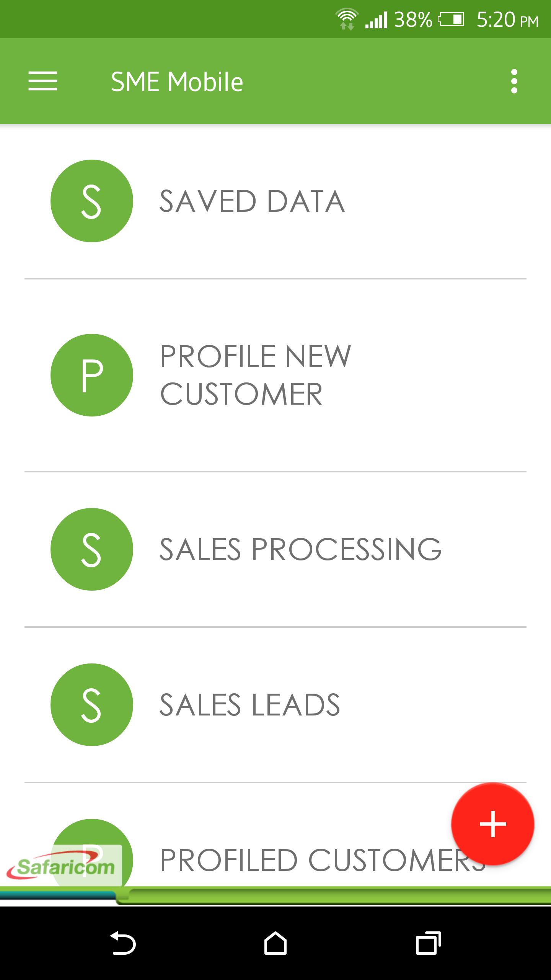
Task: Tap the Safaricom logo
Action: point(61,867)
